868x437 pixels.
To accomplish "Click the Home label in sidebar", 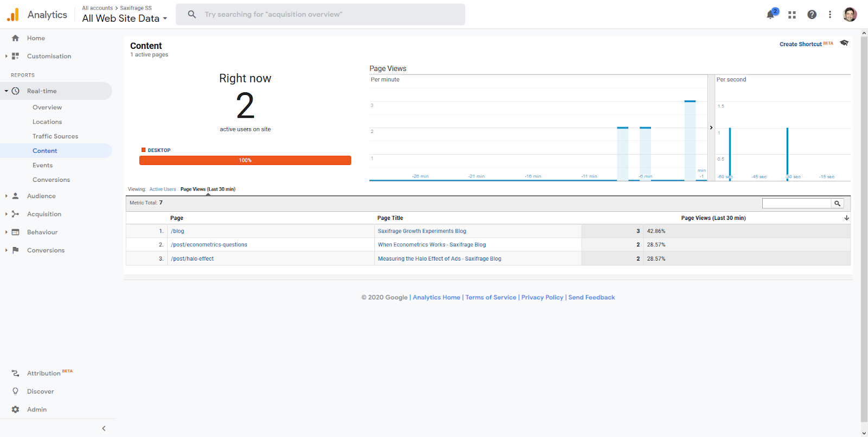I will (36, 38).
